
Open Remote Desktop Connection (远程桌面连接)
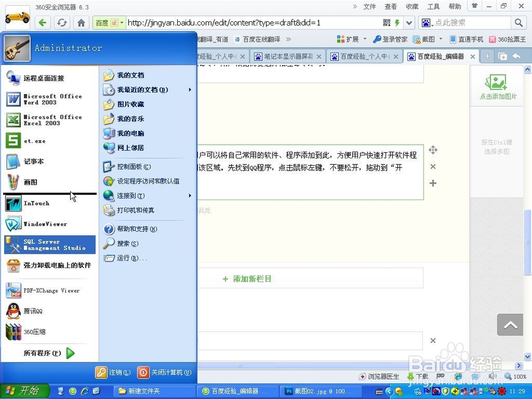tap(50, 78)
